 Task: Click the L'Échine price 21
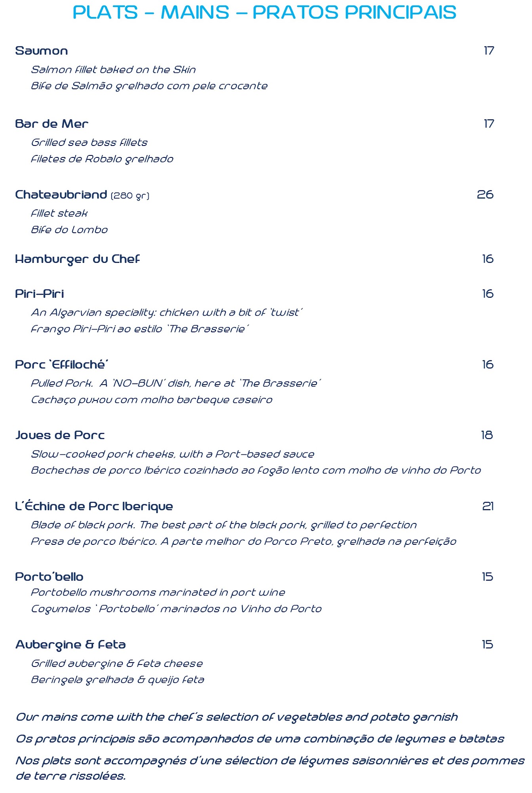pyautogui.click(x=488, y=506)
